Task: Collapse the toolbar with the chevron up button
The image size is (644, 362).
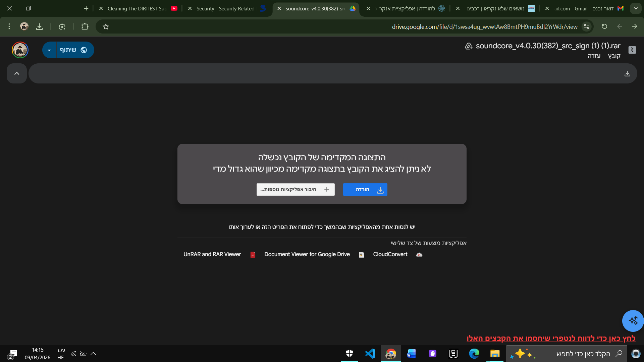Action: click(x=17, y=73)
